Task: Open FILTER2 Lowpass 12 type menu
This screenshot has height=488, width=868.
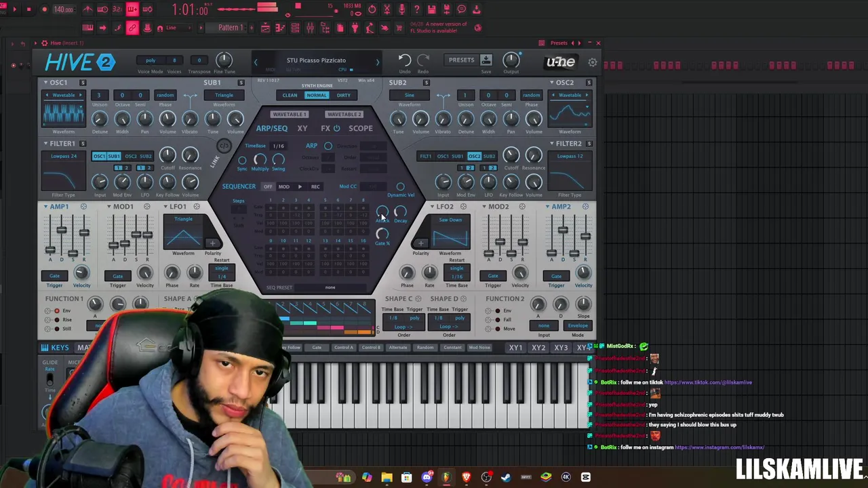Action: click(570, 156)
